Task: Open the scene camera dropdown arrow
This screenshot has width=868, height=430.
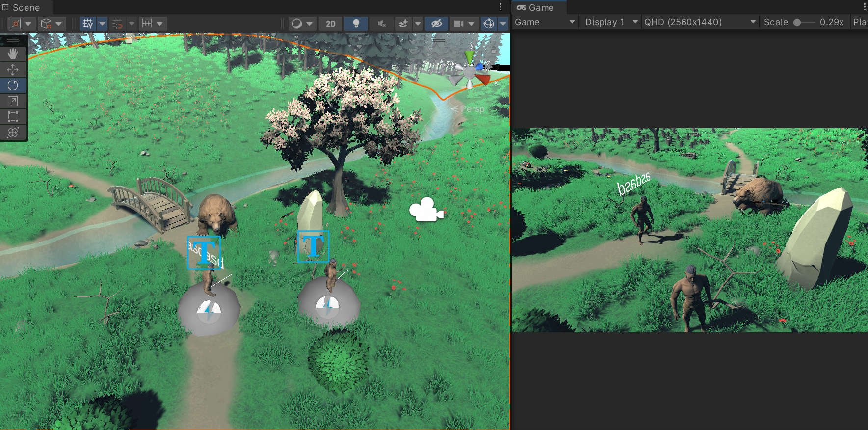Action: [472, 24]
